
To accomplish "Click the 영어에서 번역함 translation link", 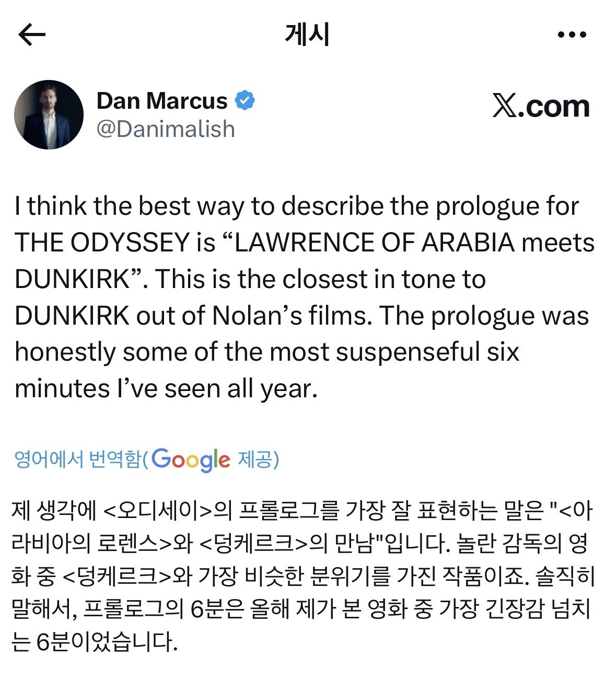I will (x=78, y=459).
